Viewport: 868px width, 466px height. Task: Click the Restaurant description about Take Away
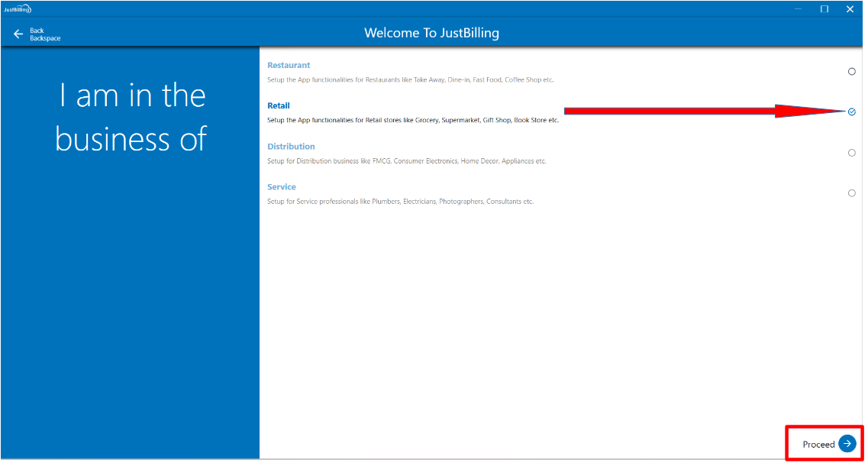tap(410, 79)
